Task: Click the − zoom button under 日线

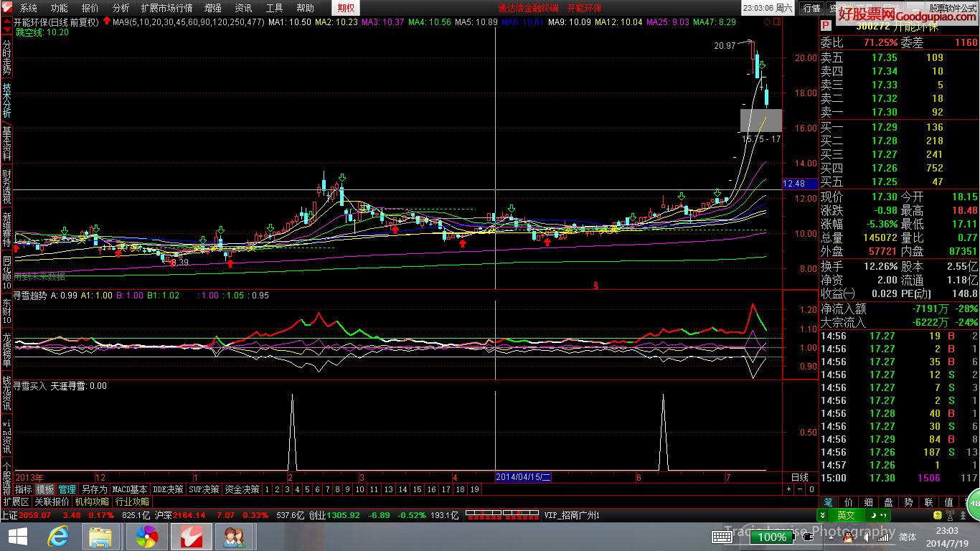Action: point(800,489)
